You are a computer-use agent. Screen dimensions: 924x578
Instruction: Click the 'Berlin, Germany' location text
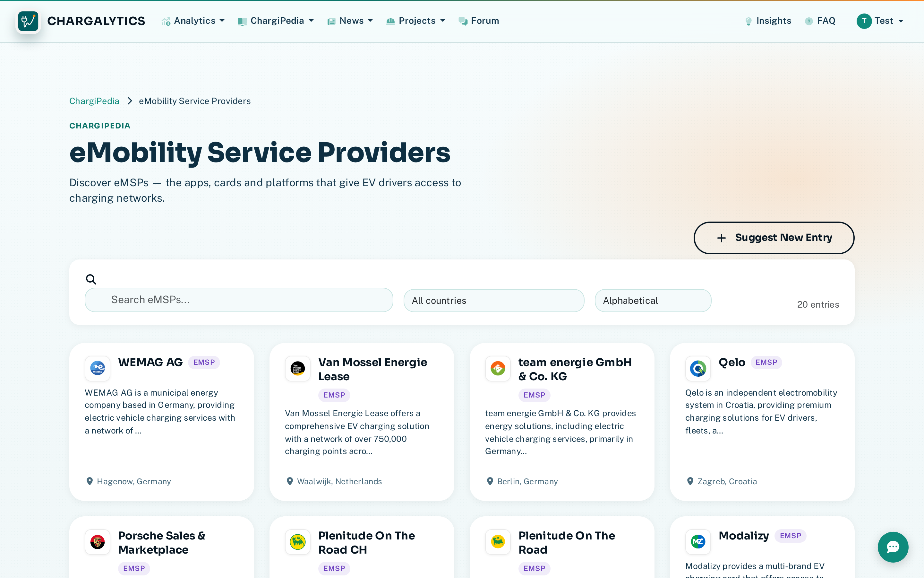pyautogui.click(x=527, y=481)
